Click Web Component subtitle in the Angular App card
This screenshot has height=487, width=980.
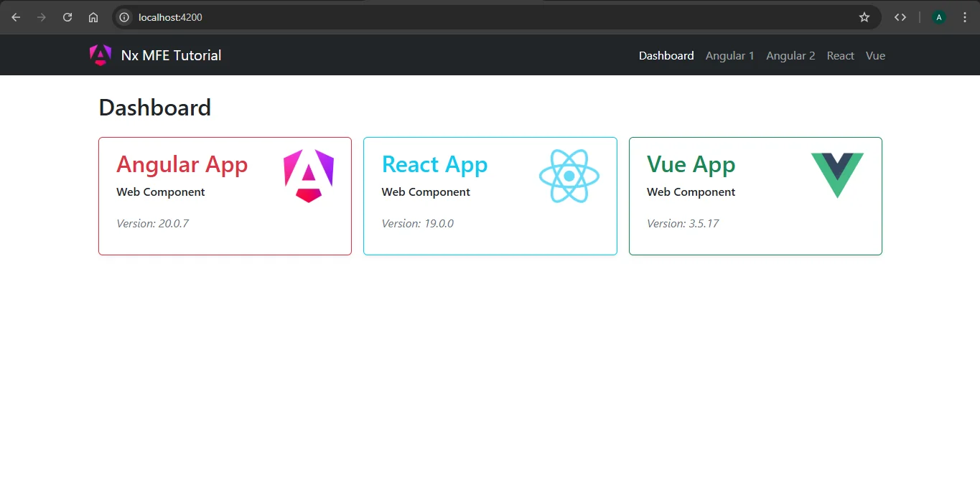pos(161,192)
